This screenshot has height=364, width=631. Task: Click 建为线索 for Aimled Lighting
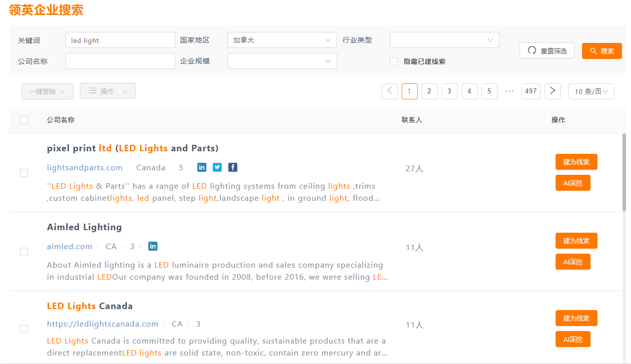pos(577,241)
